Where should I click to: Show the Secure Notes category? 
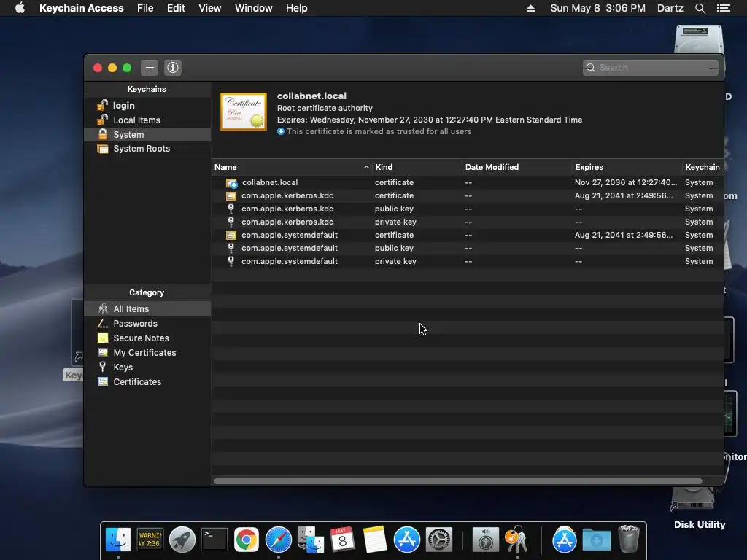click(147, 338)
